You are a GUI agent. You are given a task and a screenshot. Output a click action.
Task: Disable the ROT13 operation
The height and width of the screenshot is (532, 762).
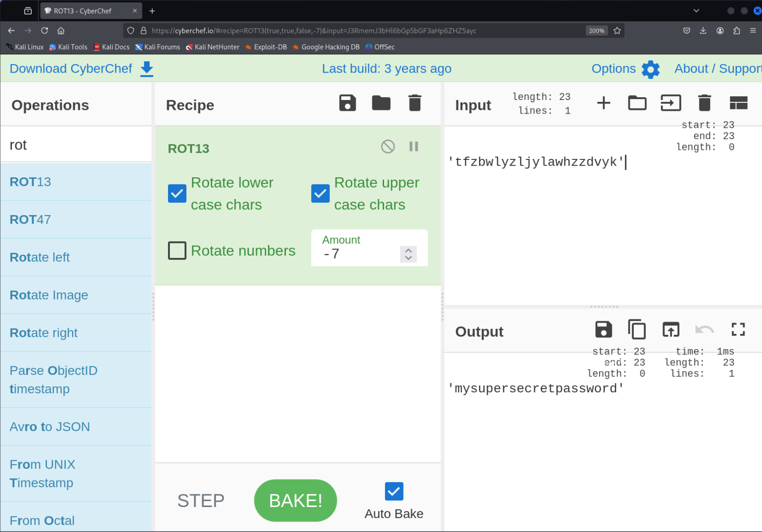point(388,147)
